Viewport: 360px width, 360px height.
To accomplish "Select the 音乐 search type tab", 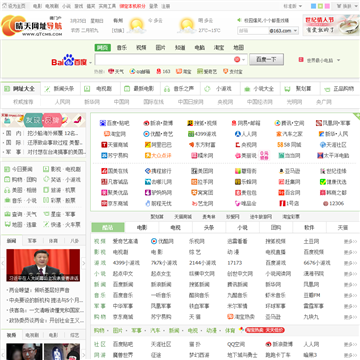I will [x=122, y=48].
